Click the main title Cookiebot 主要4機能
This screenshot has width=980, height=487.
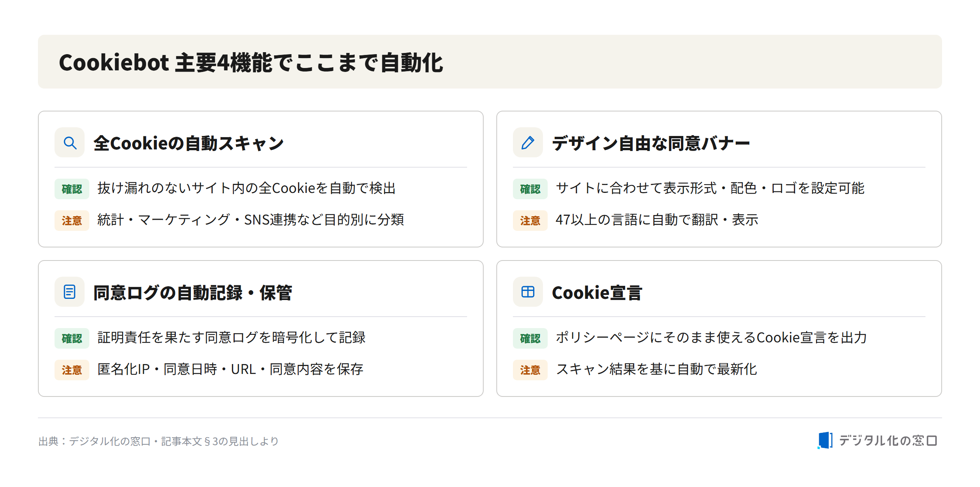(251, 62)
